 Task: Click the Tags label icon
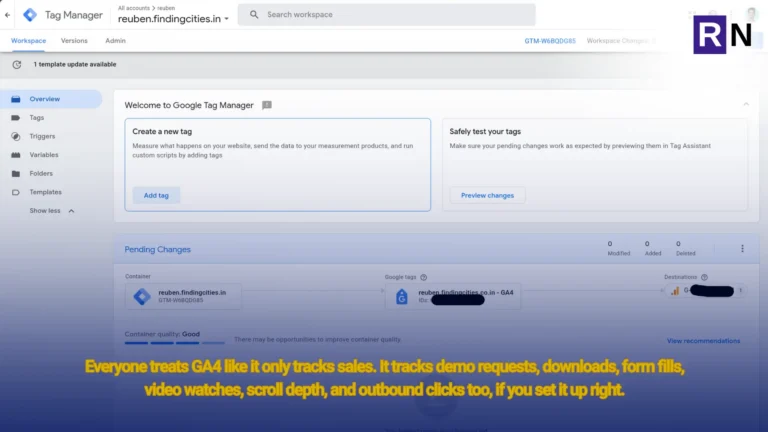[x=16, y=118]
